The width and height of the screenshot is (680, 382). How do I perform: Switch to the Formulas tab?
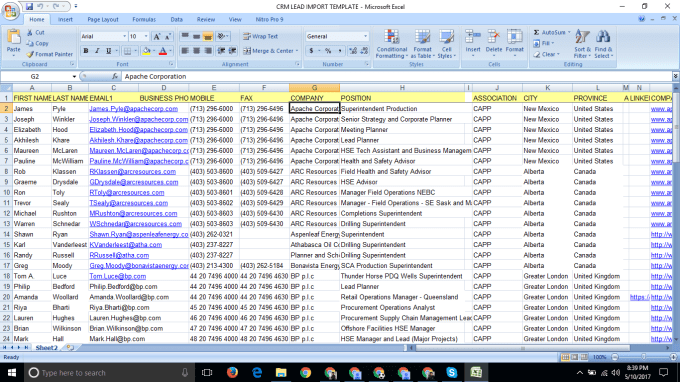[144, 20]
